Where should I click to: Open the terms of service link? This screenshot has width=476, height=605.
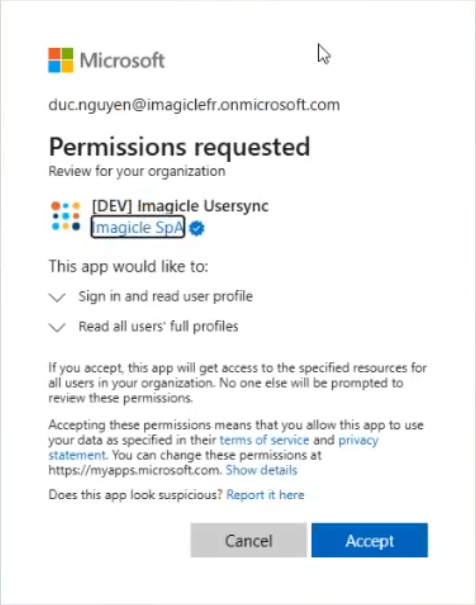[x=264, y=440]
